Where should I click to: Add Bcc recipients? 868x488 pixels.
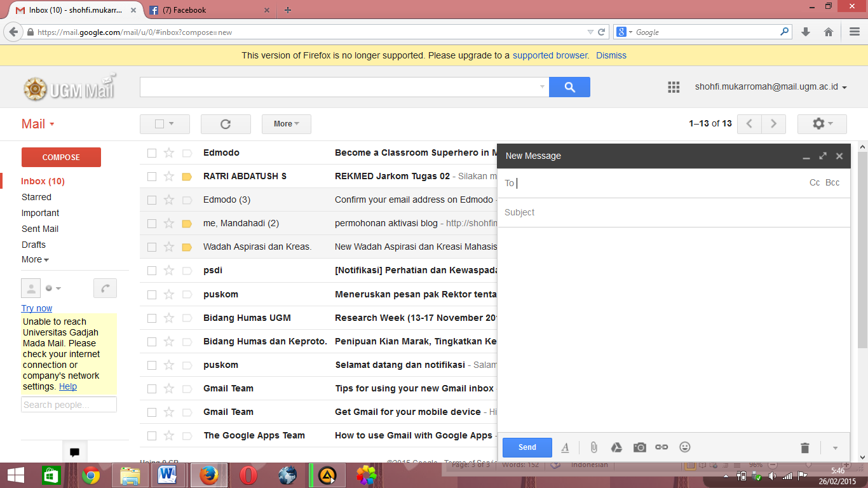click(832, 182)
